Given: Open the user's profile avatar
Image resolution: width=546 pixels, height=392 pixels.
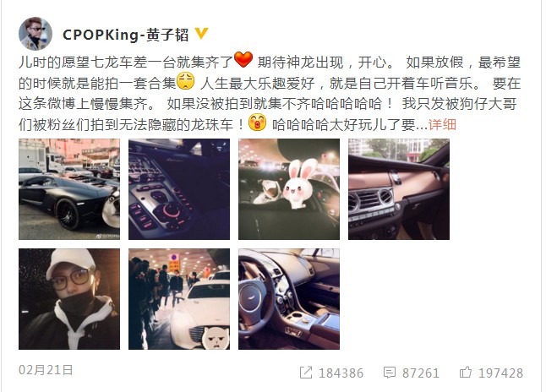Looking at the screenshot, I should [x=35, y=34].
